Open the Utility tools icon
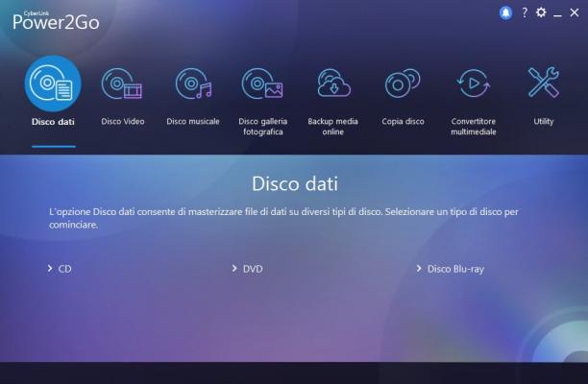588x384 pixels. (544, 83)
